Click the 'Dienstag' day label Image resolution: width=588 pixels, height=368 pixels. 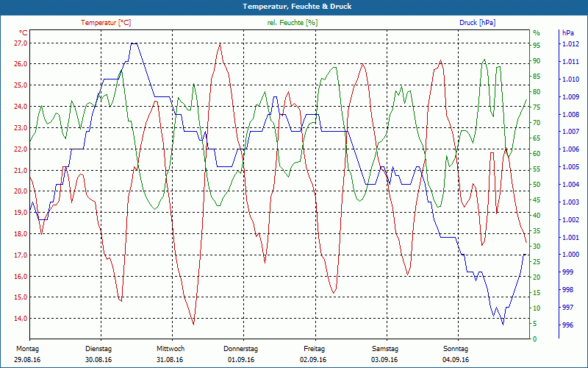[x=98, y=349]
